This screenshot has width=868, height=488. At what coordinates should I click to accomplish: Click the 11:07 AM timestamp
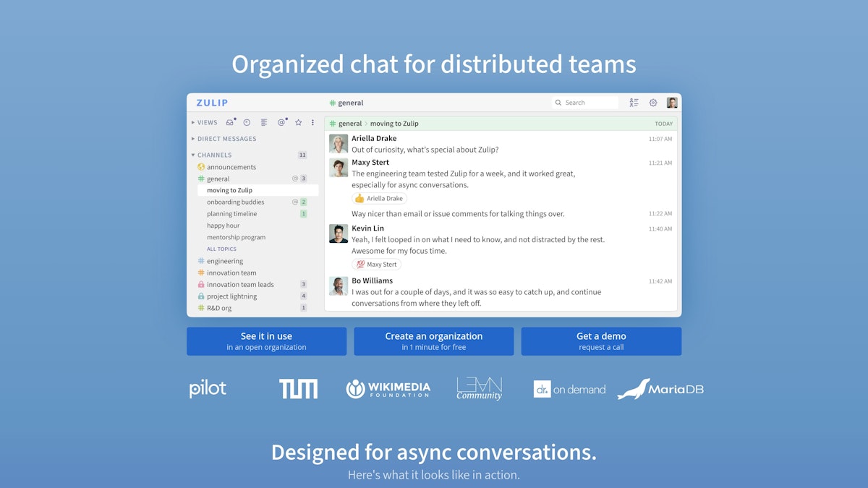coord(660,139)
